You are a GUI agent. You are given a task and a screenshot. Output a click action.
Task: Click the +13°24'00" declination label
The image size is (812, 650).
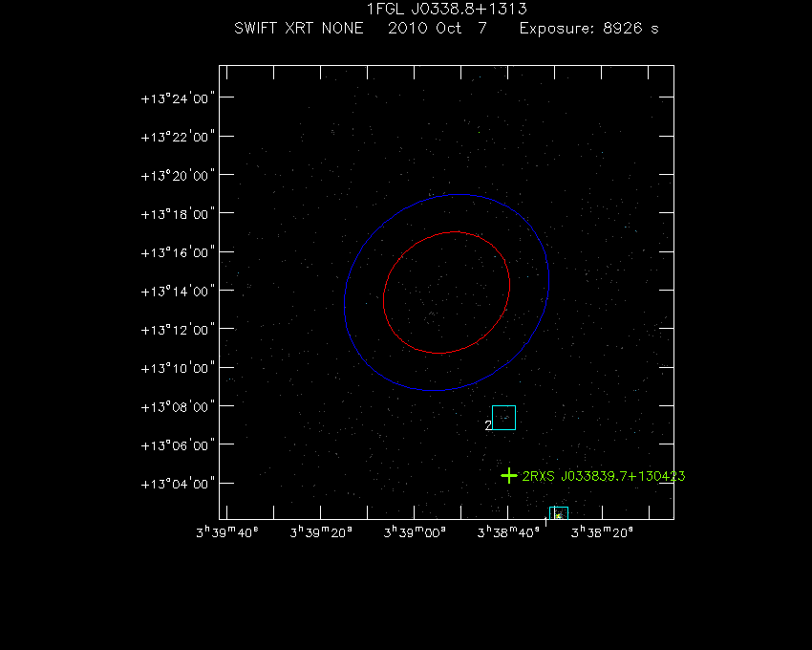click(178, 98)
